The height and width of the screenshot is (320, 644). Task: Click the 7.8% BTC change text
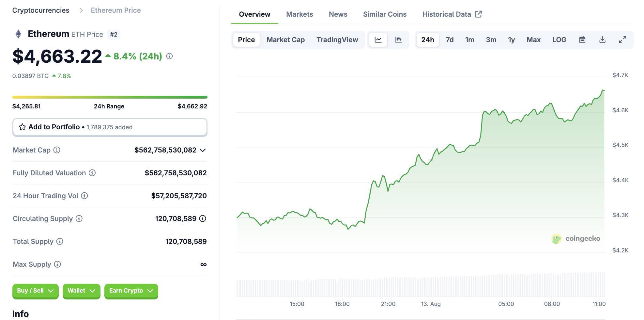pos(64,76)
